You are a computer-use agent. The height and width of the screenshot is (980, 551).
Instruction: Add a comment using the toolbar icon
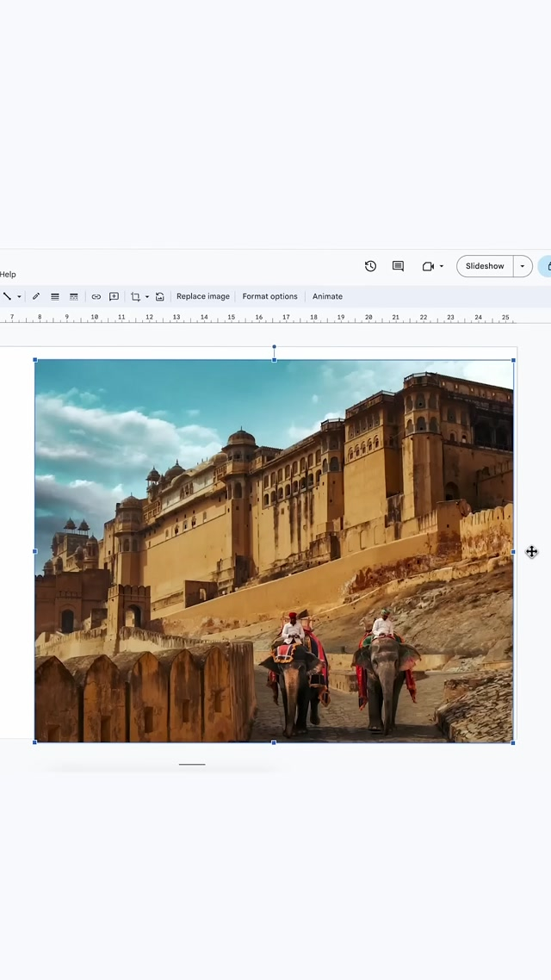pyautogui.click(x=114, y=296)
